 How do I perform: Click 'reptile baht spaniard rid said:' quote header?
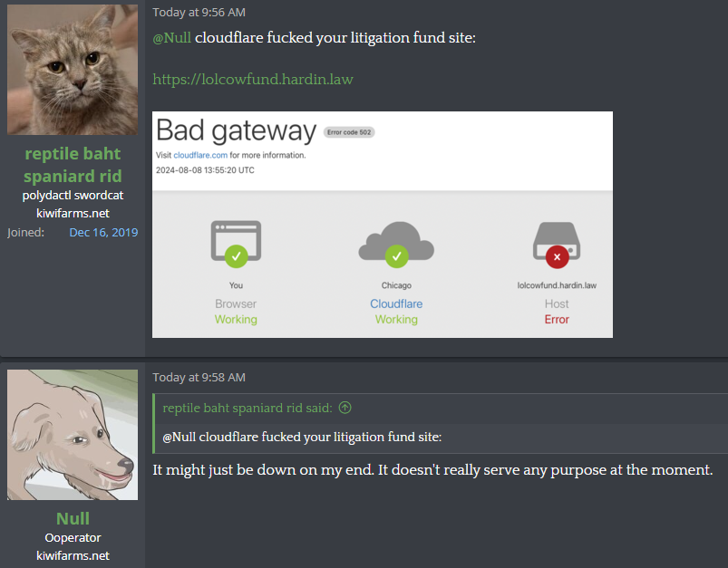tap(248, 408)
